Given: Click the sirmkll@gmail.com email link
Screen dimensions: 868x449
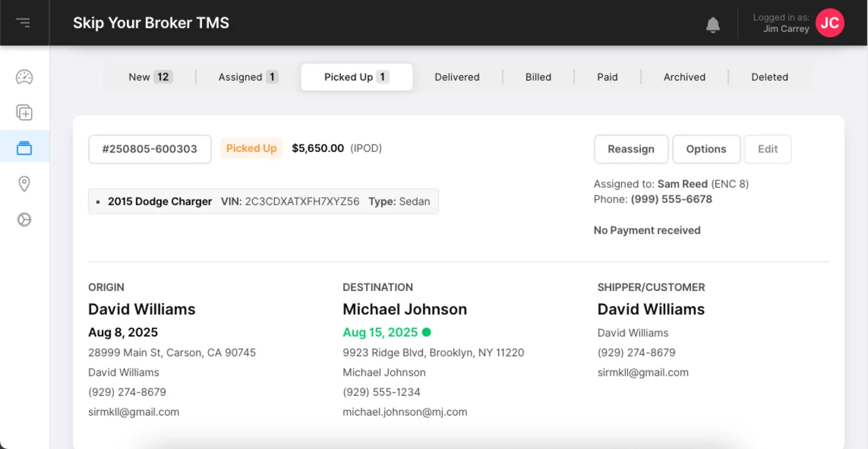Looking at the screenshot, I should [134, 412].
